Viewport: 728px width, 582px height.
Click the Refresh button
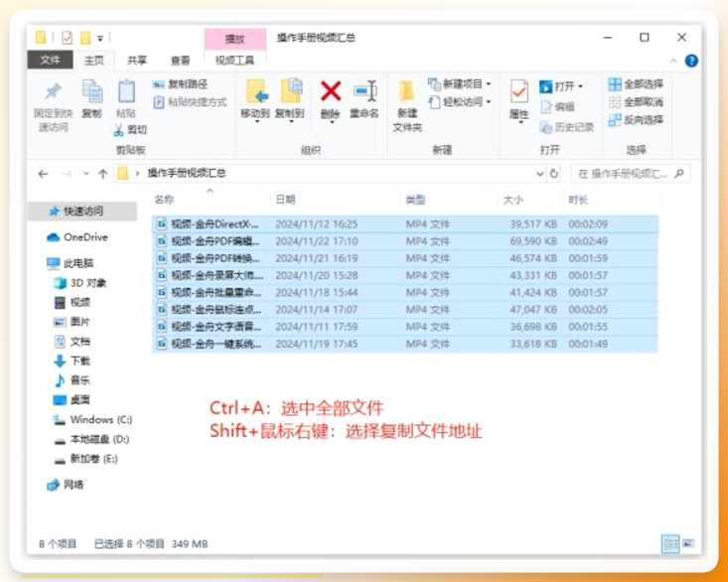pos(554,174)
